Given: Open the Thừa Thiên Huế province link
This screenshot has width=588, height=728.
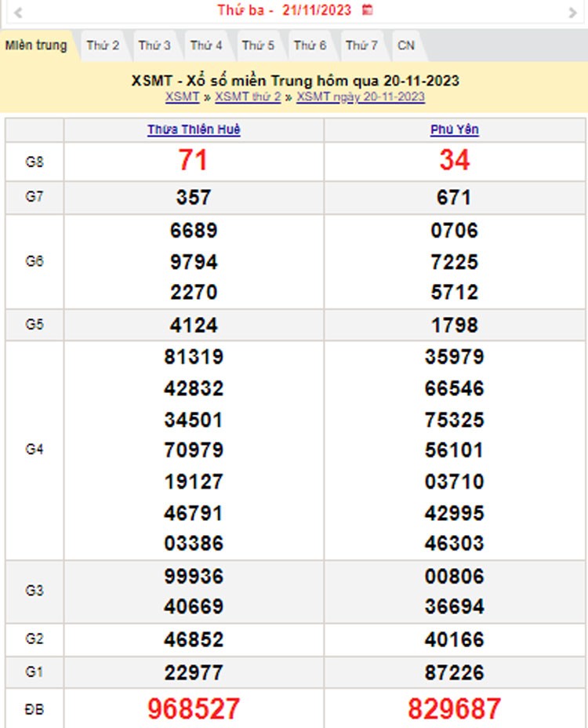Looking at the screenshot, I should (194, 130).
